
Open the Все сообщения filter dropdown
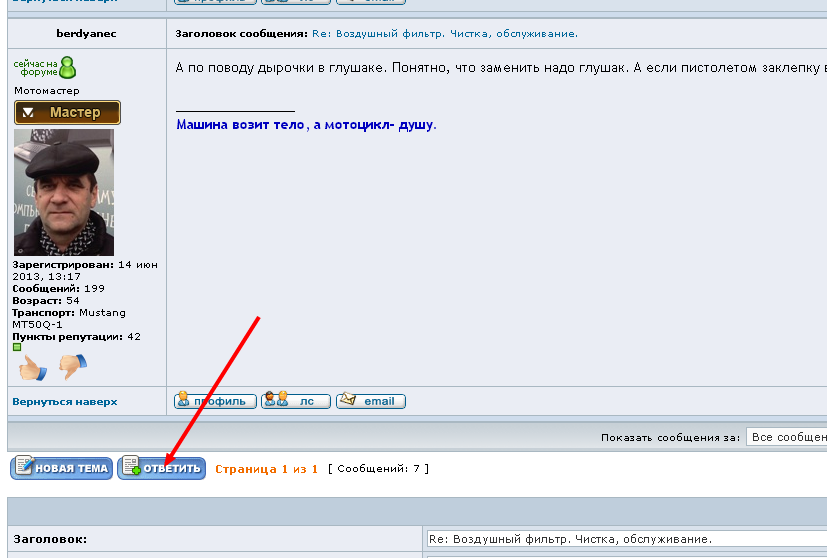(x=786, y=437)
